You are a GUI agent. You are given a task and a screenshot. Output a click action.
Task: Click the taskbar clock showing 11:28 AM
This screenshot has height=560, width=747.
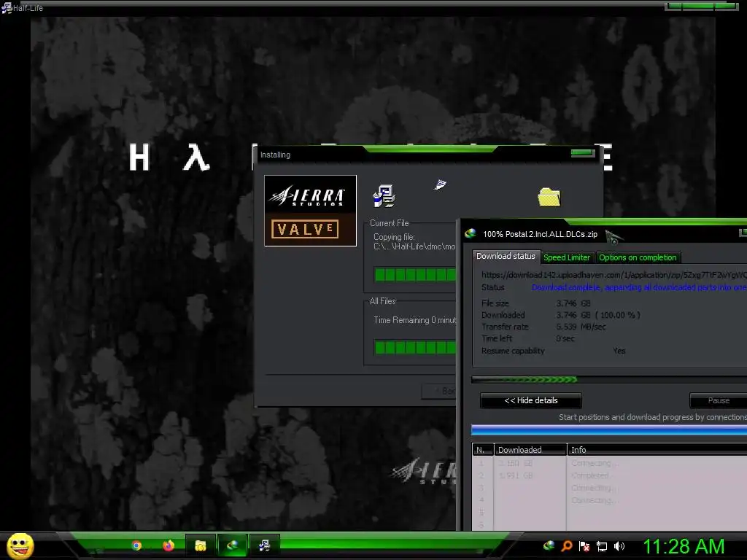pyautogui.click(x=684, y=546)
